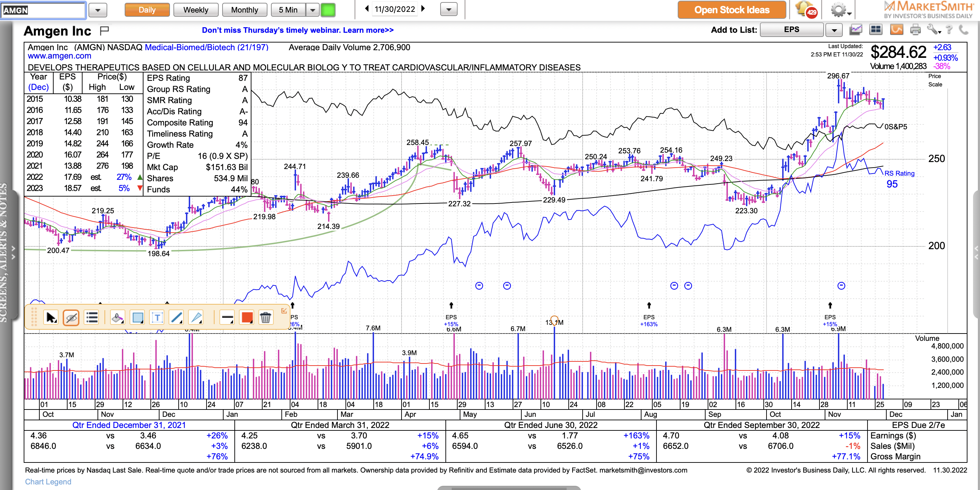Click the 296.67 price high label

click(838, 76)
